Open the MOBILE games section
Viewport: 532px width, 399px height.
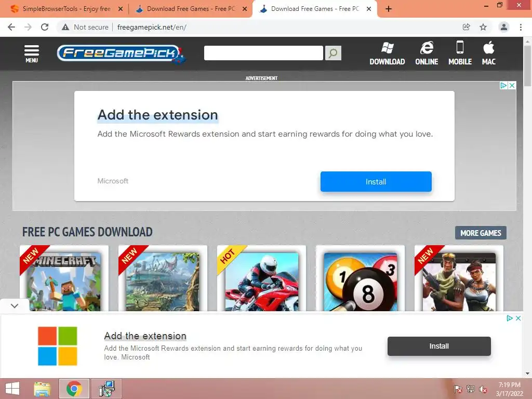pos(460,54)
